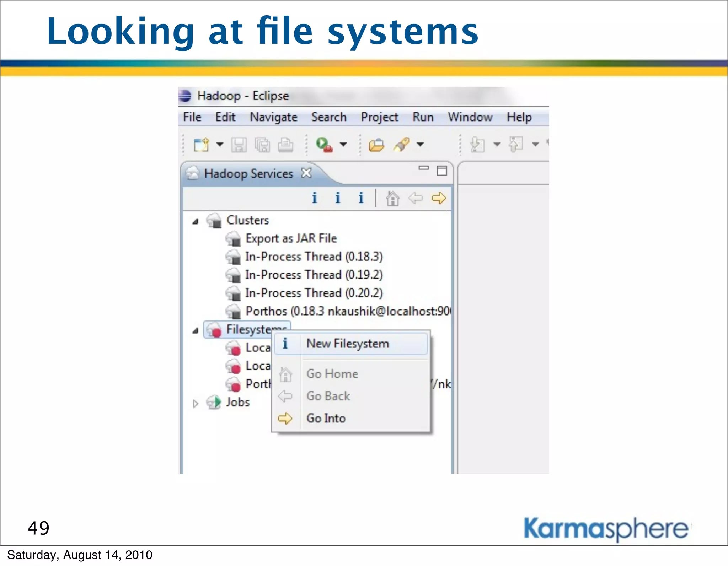Select the Porthos filesystem entry
The image size is (728, 566).
point(258,384)
